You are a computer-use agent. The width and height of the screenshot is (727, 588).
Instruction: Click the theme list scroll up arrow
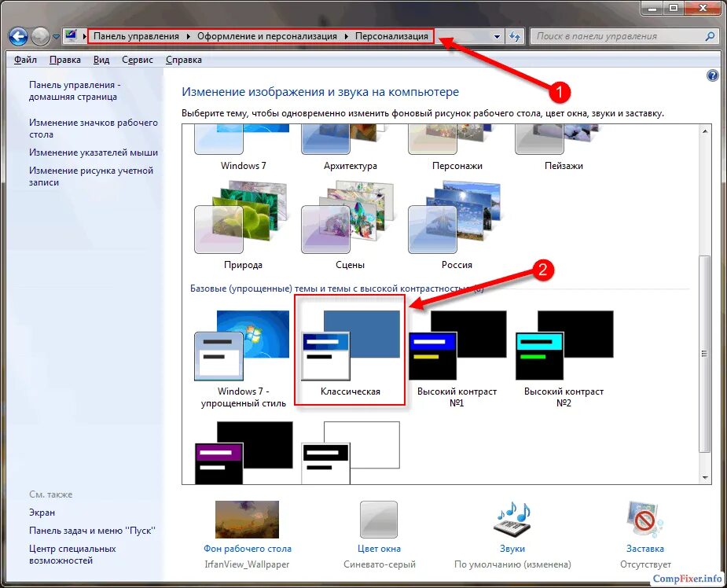(705, 132)
